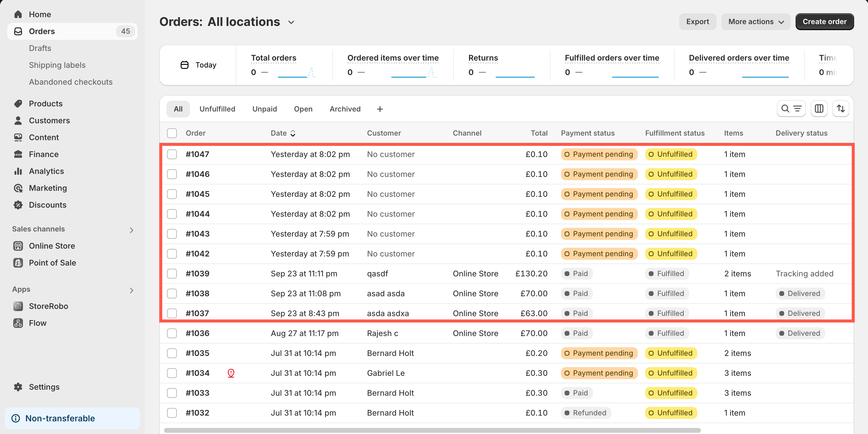Click the Discounts badge icon
Image resolution: width=868 pixels, height=434 pixels.
point(18,205)
